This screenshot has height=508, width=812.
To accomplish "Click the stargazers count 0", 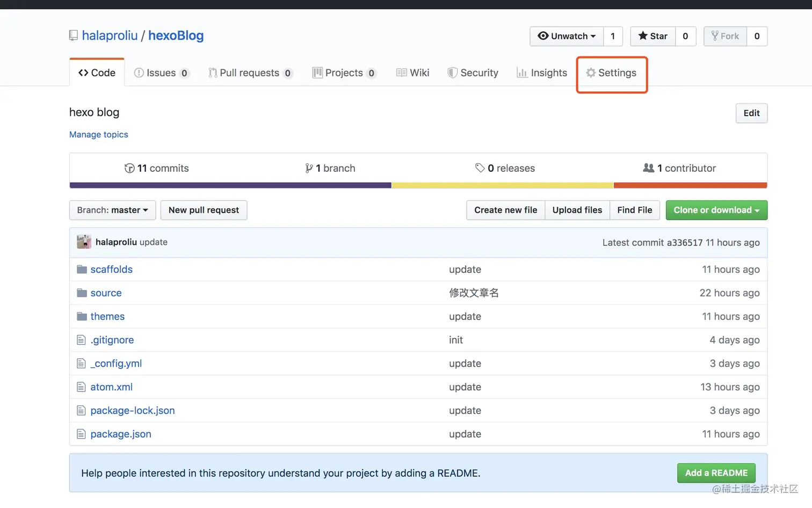I will point(685,36).
